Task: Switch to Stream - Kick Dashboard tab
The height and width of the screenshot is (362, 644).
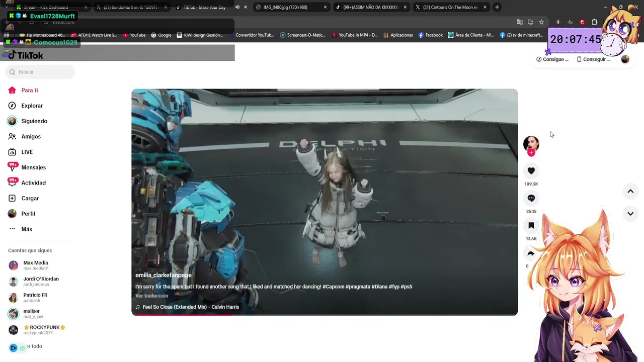Action: [x=45, y=7]
